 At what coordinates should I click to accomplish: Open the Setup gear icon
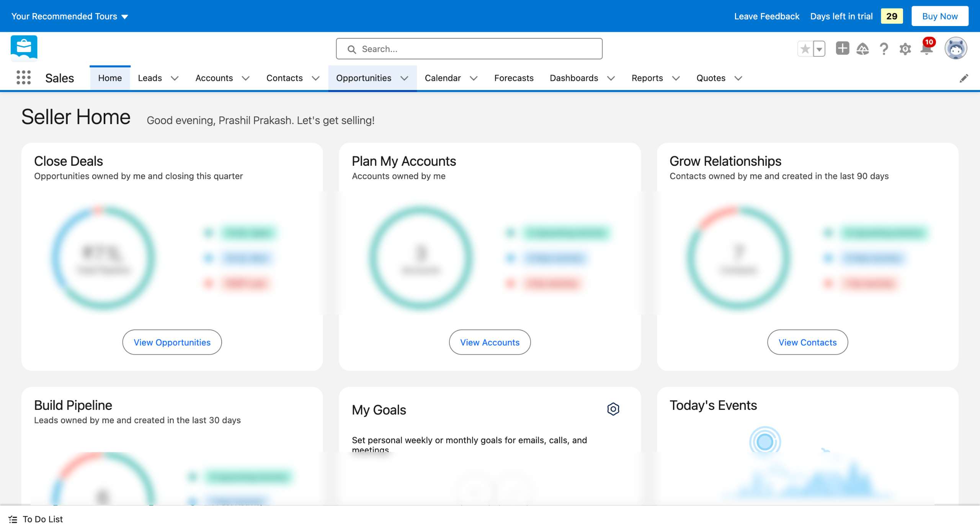[905, 49]
